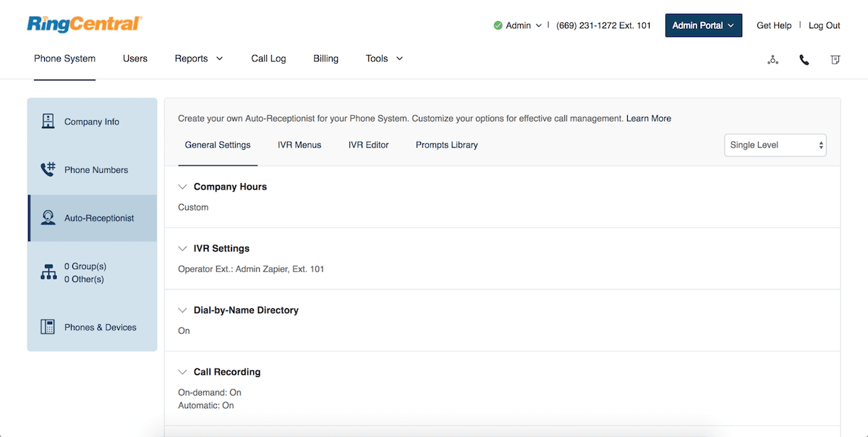Click the Learn More link

click(x=649, y=118)
